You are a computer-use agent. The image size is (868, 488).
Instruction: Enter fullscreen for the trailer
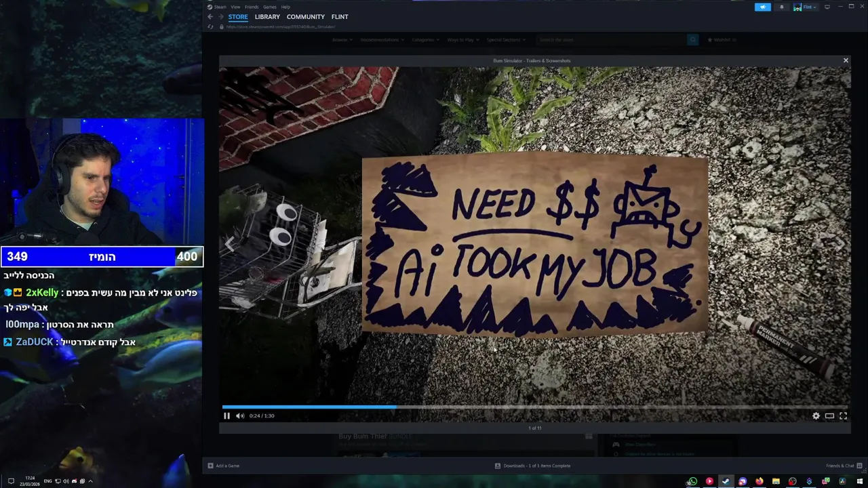pyautogui.click(x=843, y=415)
